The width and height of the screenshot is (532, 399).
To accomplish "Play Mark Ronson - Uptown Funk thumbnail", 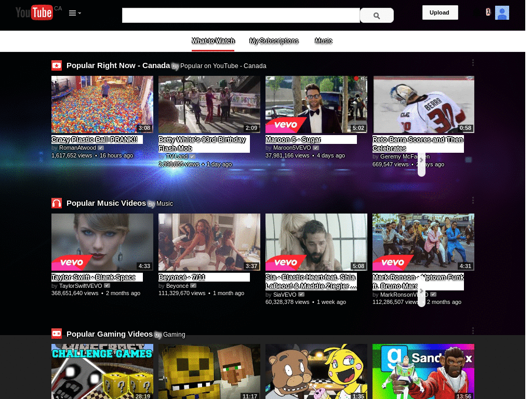I will tap(423, 242).
